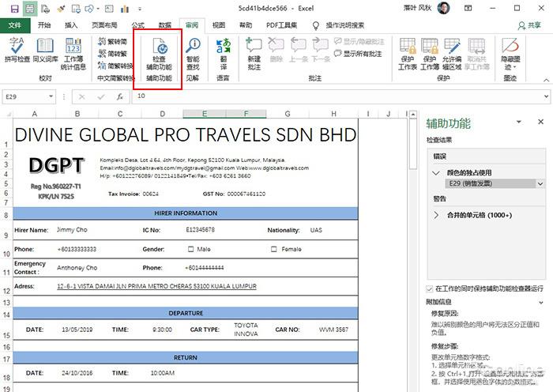This screenshot has height=392, width=553.
Task: Open the E29 (销售发票) item dropdown
Action: click(x=540, y=183)
